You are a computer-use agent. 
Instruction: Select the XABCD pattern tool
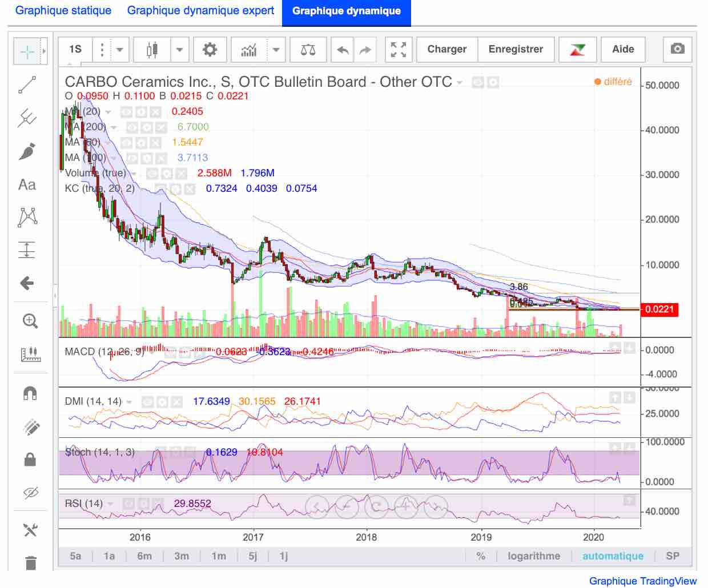(x=27, y=217)
